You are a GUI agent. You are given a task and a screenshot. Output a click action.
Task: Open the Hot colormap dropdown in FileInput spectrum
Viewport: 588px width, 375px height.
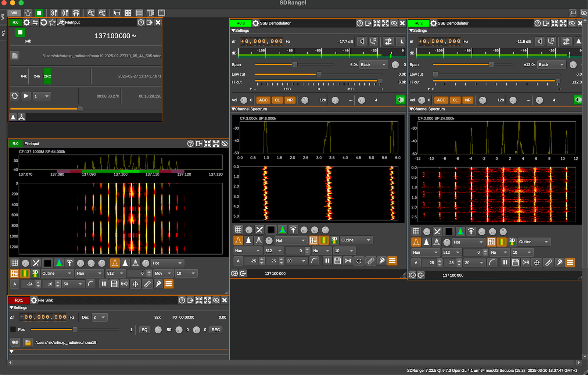click(168, 263)
